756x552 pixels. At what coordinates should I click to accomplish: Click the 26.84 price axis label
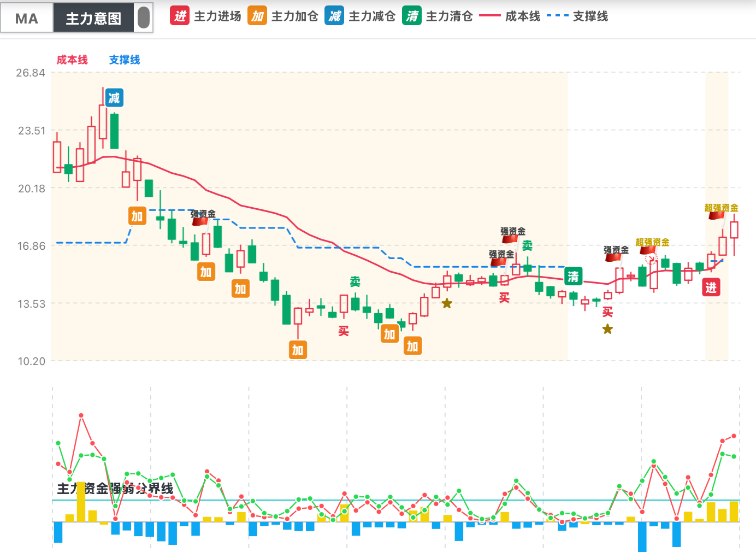(31, 73)
